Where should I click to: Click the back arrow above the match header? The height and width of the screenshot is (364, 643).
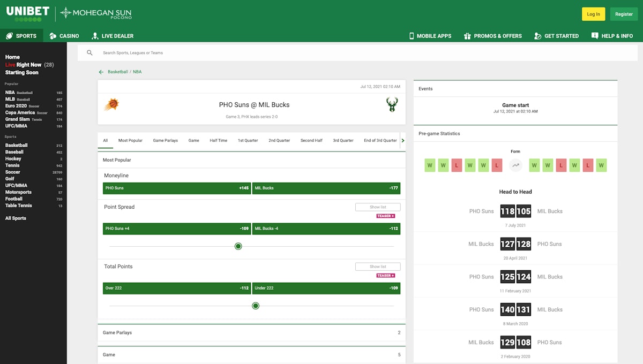(101, 71)
